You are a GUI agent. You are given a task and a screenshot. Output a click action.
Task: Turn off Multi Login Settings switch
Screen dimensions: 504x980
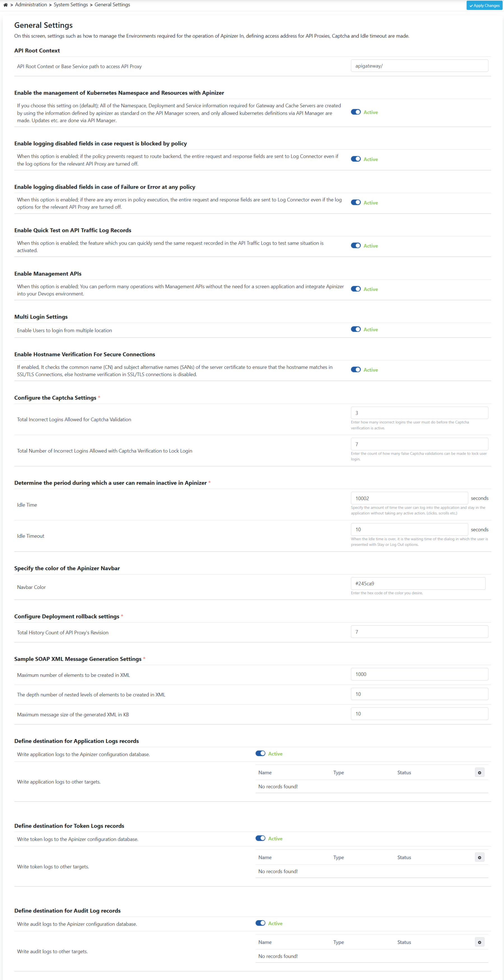point(356,329)
